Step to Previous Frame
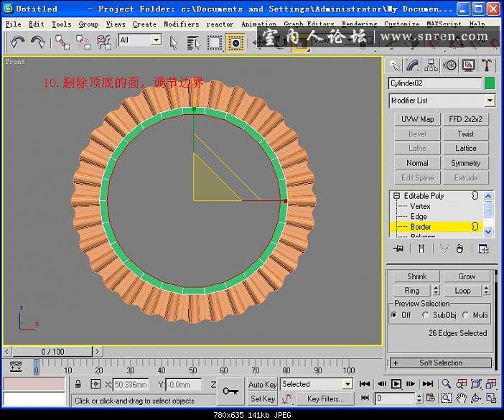504x420 pixels. click(381, 383)
